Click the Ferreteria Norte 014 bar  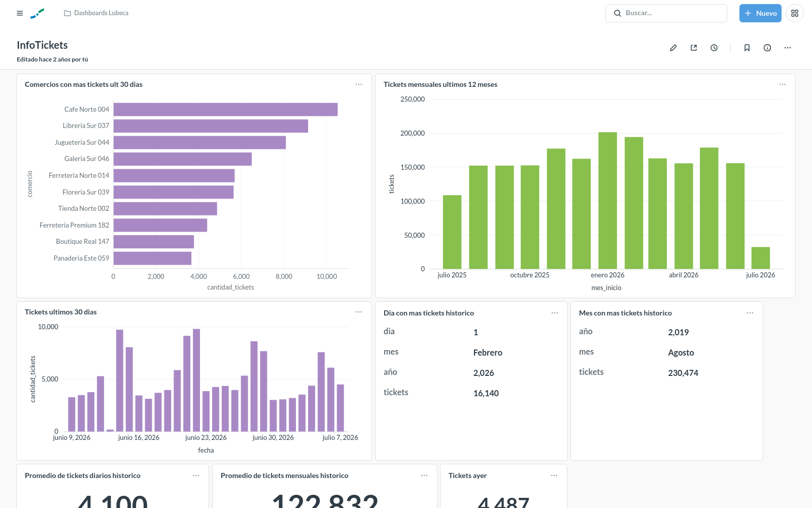174,176
